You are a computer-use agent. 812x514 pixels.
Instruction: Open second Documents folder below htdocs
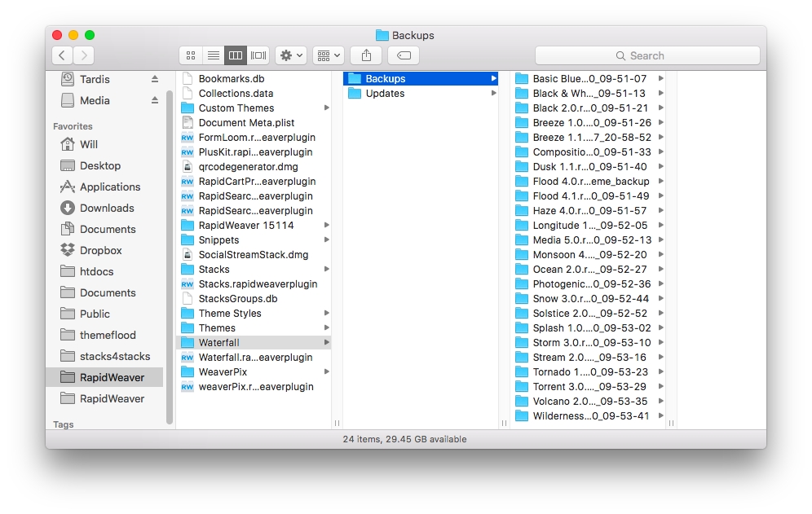pos(107,293)
